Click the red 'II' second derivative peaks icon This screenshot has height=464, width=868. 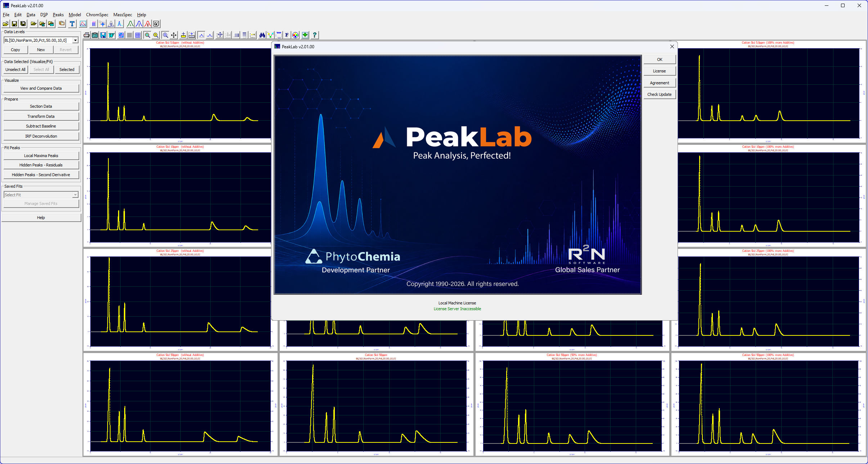tap(148, 24)
